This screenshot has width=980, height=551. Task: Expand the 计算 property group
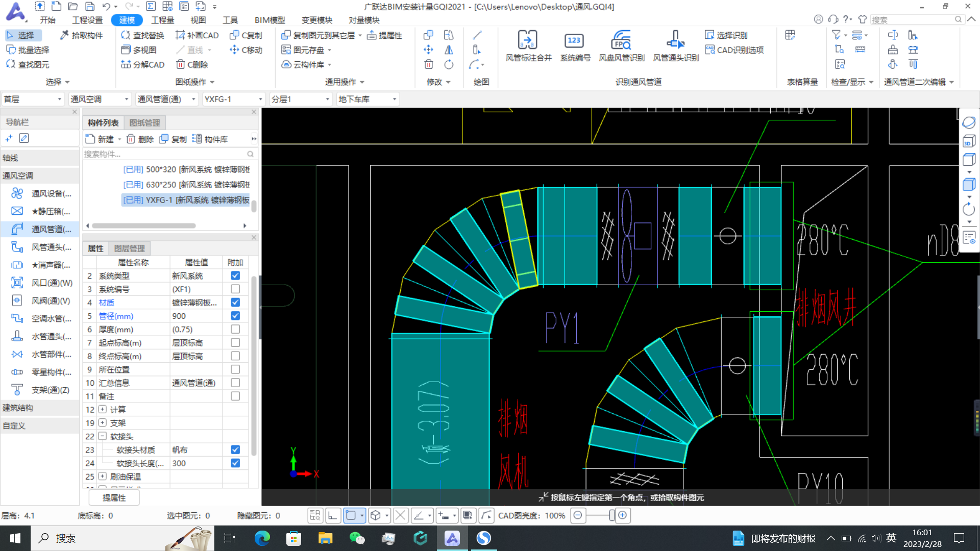[x=103, y=409]
